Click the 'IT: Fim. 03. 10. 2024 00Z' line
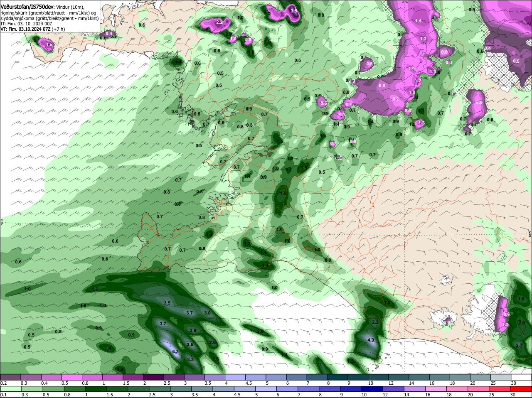This screenshot has height=398, width=532. tap(26, 24)
